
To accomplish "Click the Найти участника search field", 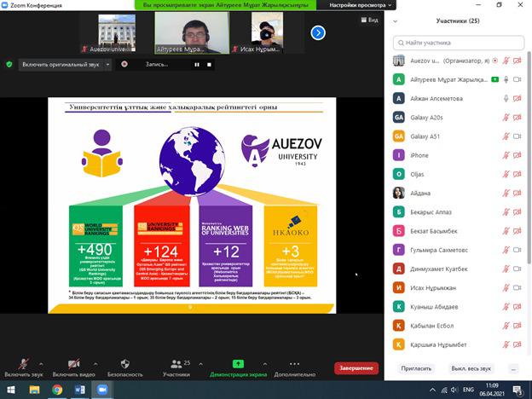I will 459,43.
